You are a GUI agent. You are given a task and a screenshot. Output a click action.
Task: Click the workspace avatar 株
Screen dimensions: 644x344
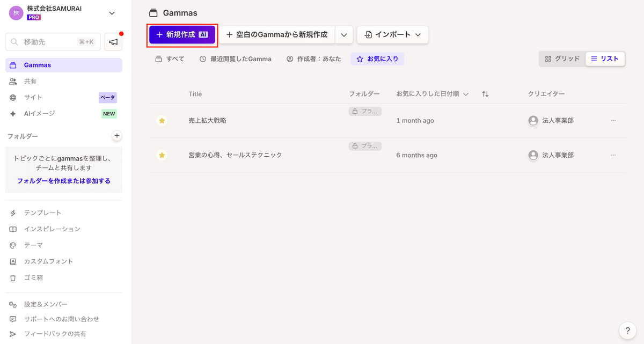click(x=16, y=13)
